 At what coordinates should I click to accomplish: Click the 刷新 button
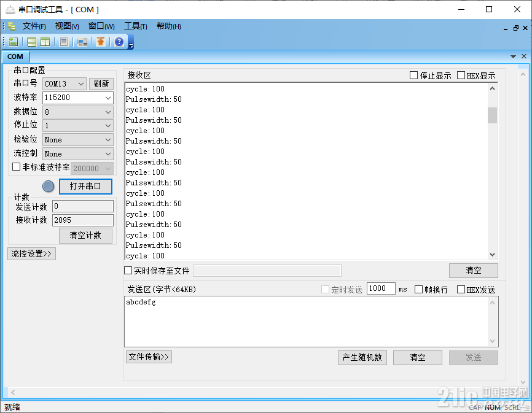[x=101, y=83]
